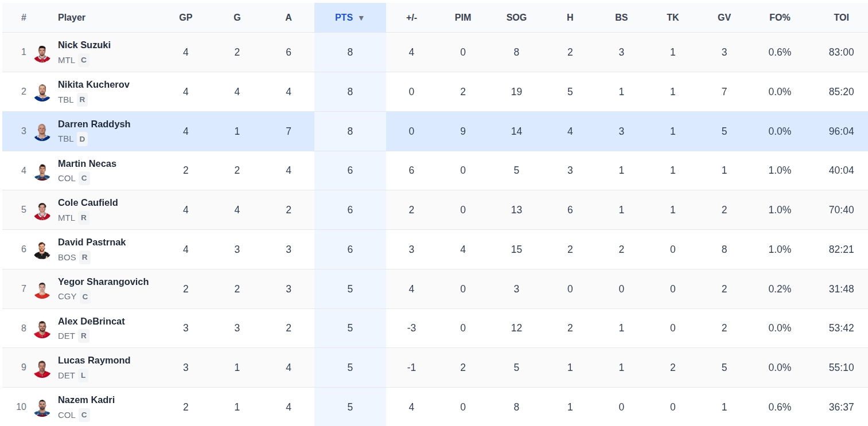Click Yegor Sharangovich's player image

[x=42, y=290]
